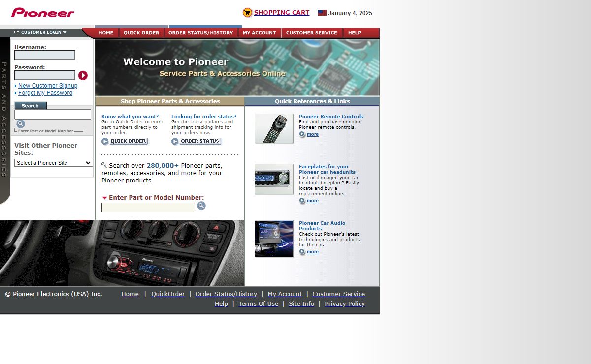Open MY ACCOUNT in the navigation bar

click(260, 33)
